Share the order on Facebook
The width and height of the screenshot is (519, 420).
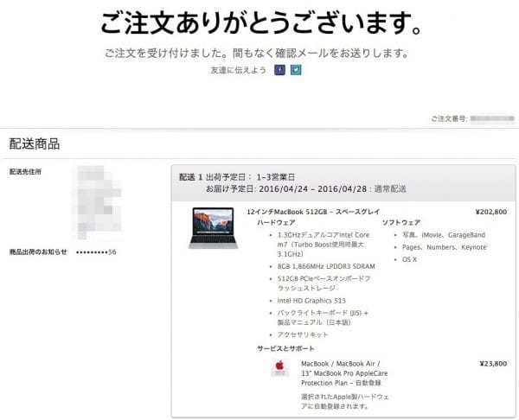pyautogui.click(x=279, y=70)
